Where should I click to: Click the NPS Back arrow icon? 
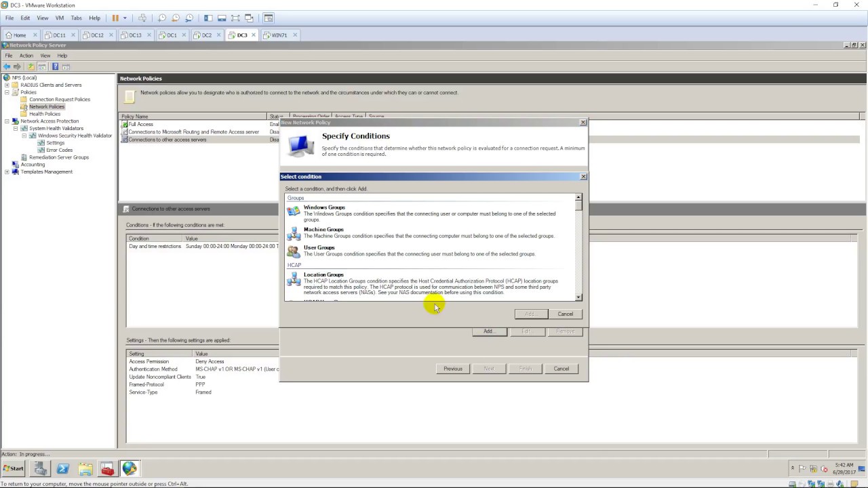(7, 66)
